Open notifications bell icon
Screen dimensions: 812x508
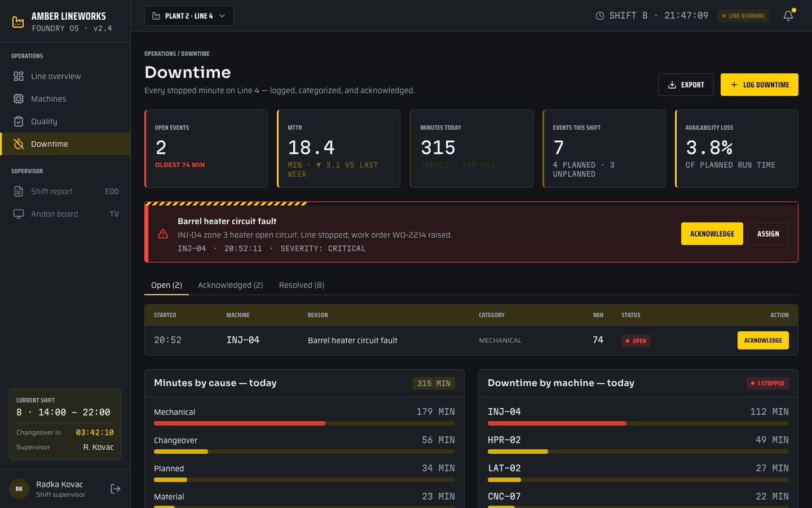[x=788, y=16]
